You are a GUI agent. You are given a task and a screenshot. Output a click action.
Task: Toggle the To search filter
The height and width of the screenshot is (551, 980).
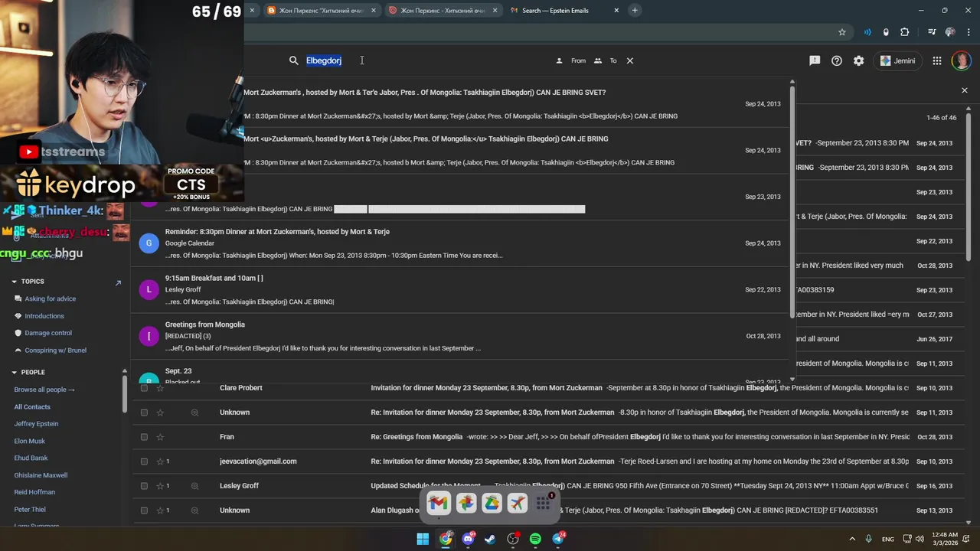tap(606, 60)
